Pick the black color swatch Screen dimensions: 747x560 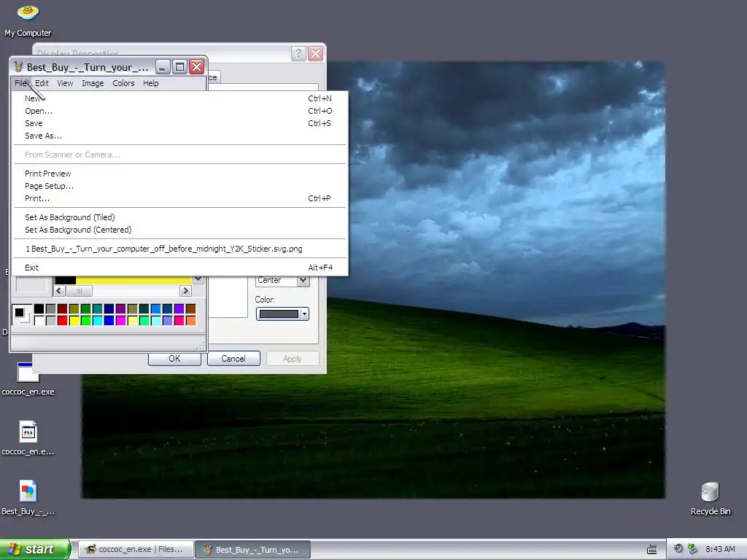click(x=39, y=308)
